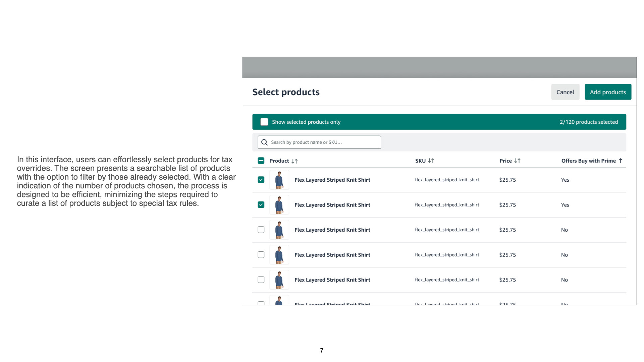Screen dimensions: 644x362
Task: Uncheck the second product row checkbox
Action: click(x=261, y=205)
